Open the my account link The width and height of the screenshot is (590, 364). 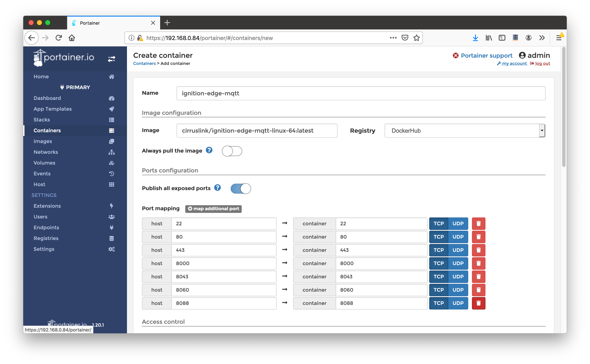click(512, 64)
